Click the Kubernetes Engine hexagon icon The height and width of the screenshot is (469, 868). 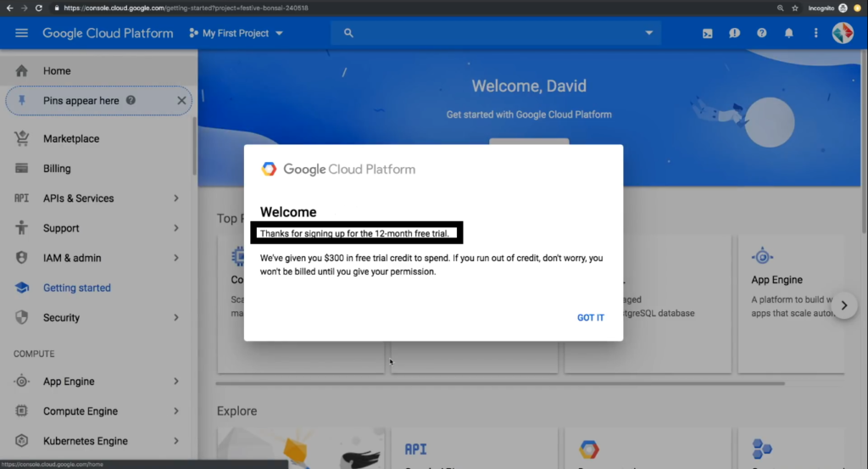click(21, 441)
